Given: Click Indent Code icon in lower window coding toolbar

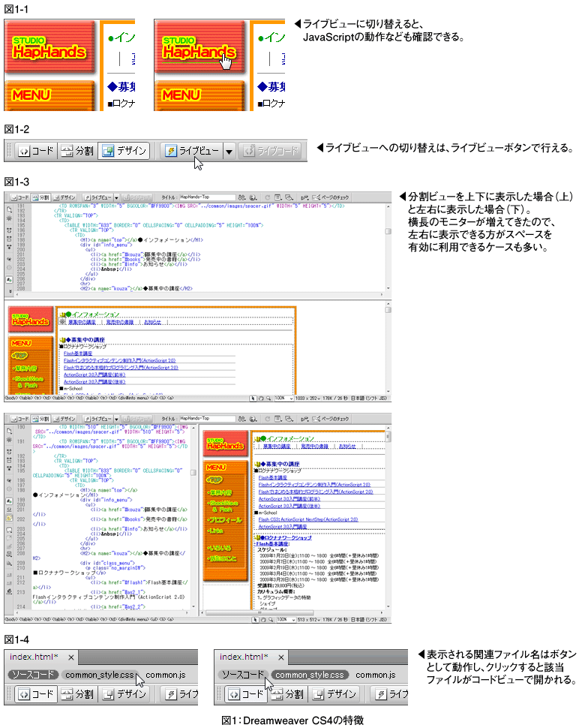Looking at the screenshot, I should tap(9, 575).
